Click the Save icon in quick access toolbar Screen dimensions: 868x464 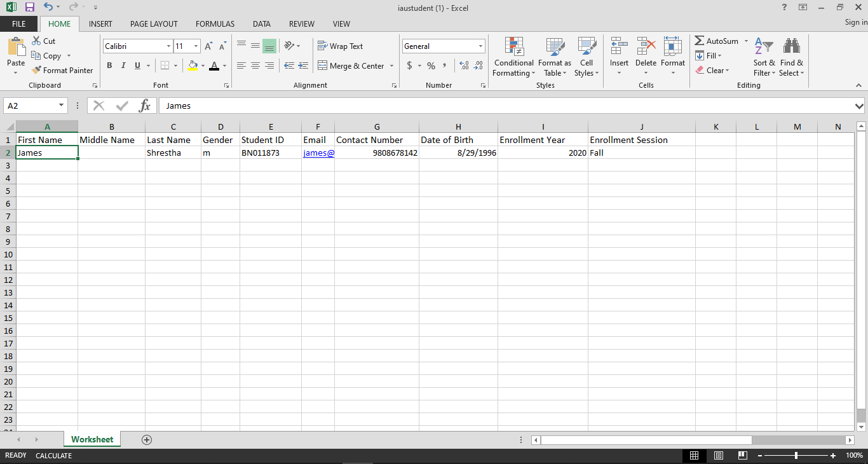coord(30,7)
